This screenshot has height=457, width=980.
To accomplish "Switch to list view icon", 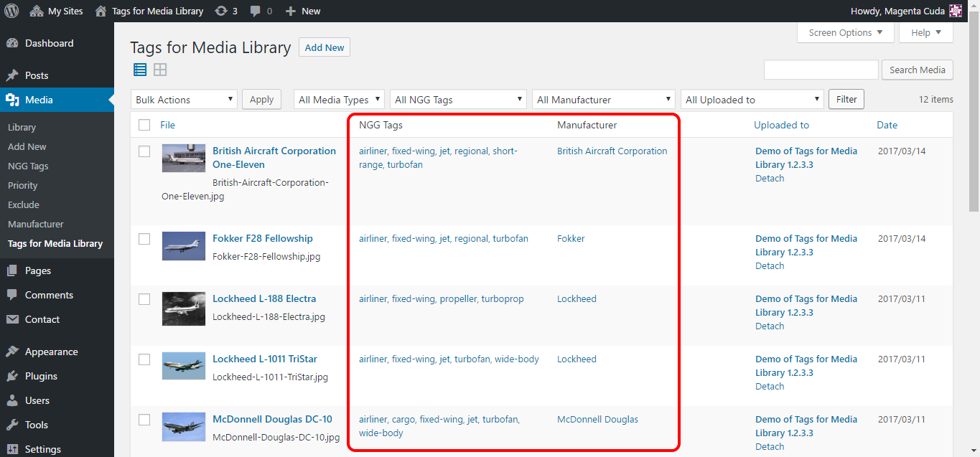I will pyautogui.click(x=140, y=70).
